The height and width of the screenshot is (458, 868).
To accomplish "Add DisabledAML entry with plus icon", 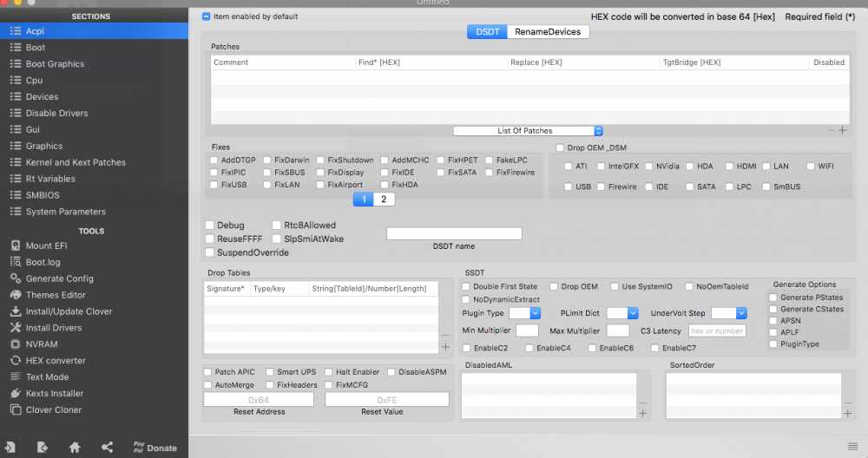I will tap(642, 413).
